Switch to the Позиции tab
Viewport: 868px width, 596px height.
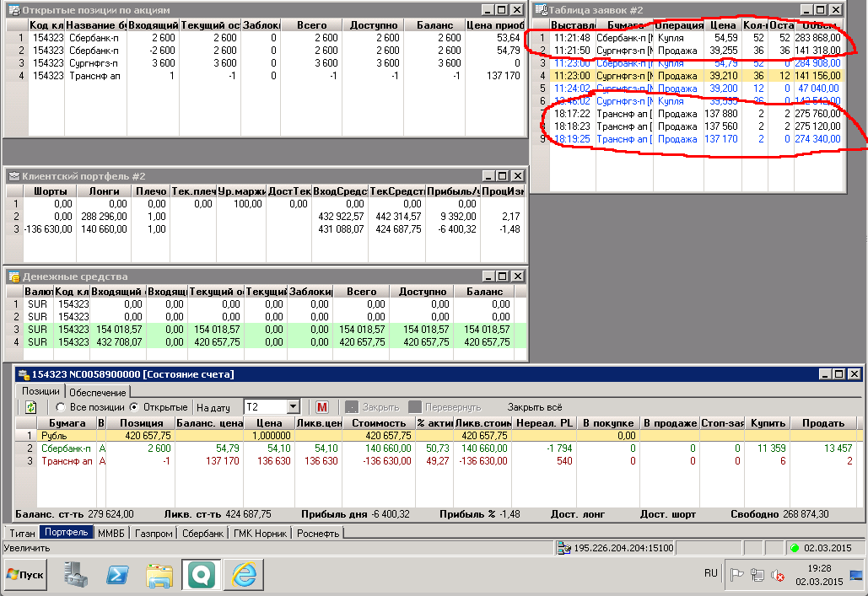[40, 391]
